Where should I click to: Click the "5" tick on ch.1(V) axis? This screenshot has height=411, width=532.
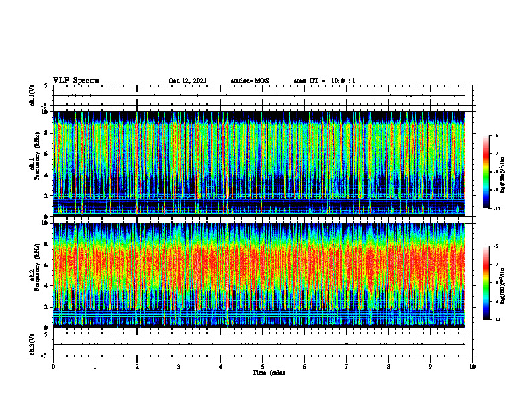46,85
